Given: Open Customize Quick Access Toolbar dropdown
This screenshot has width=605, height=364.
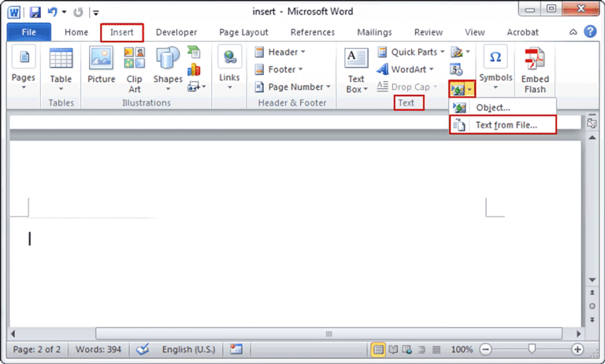Looking at the screenshot, I should [95, 13].
